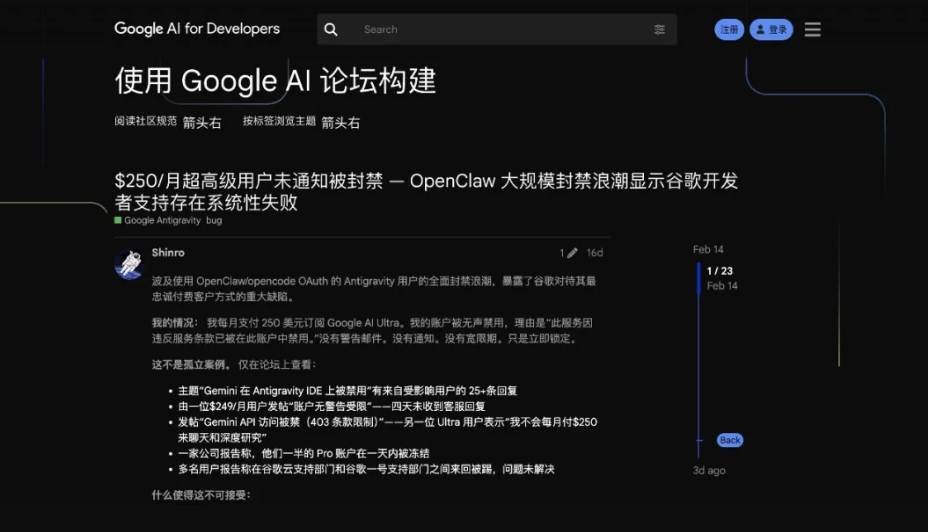Open the hamburger menu
The image size is (928, 532).
(x=812, y=30)
